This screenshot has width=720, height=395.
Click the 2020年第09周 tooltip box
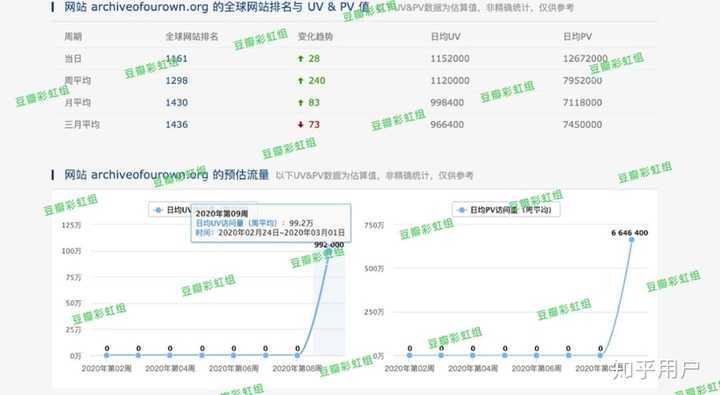click(271, 223)
